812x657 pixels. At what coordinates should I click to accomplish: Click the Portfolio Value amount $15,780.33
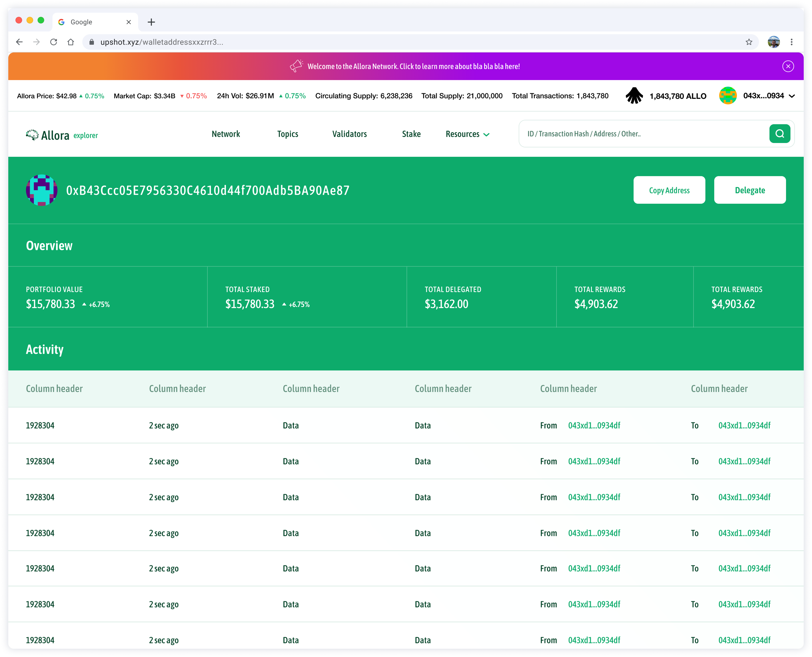click(x=50, y=304)
